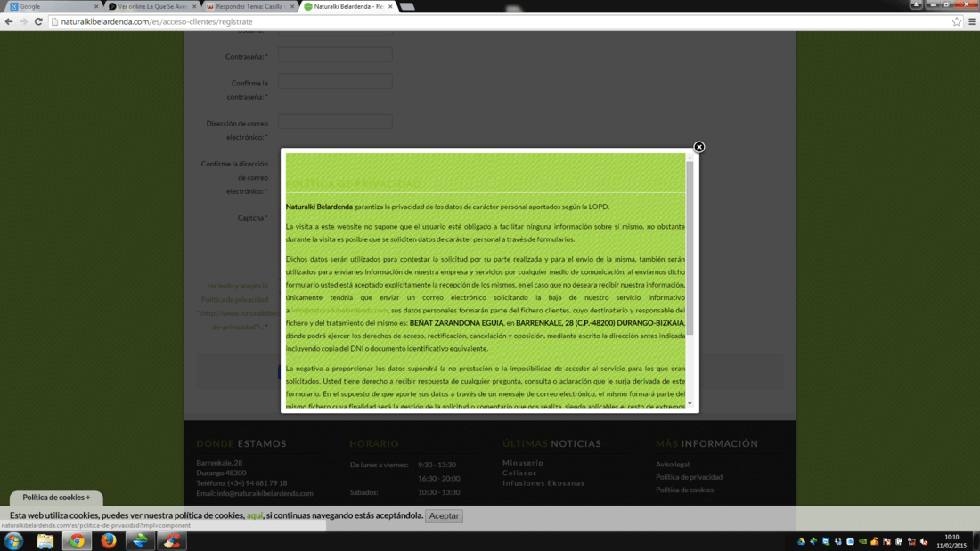
Task: Click the power plug tray icon
Action: click(899, 541)
